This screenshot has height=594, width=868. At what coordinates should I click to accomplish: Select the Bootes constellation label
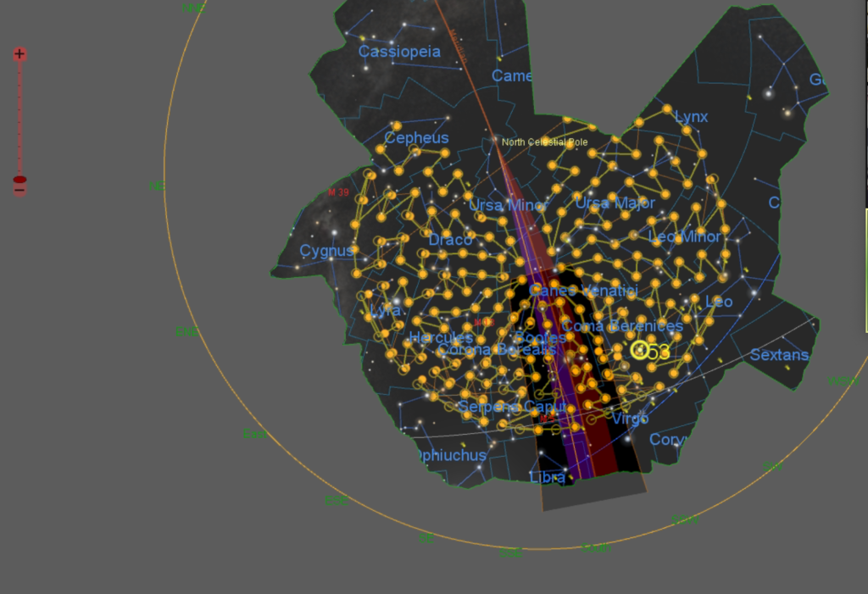point(540,337)
